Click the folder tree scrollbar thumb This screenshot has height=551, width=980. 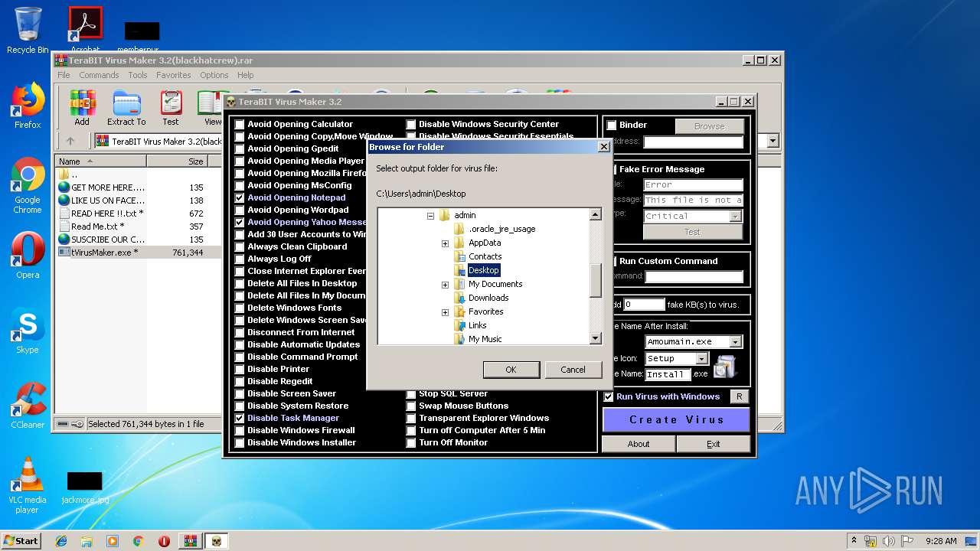click(x=596, y=280)
